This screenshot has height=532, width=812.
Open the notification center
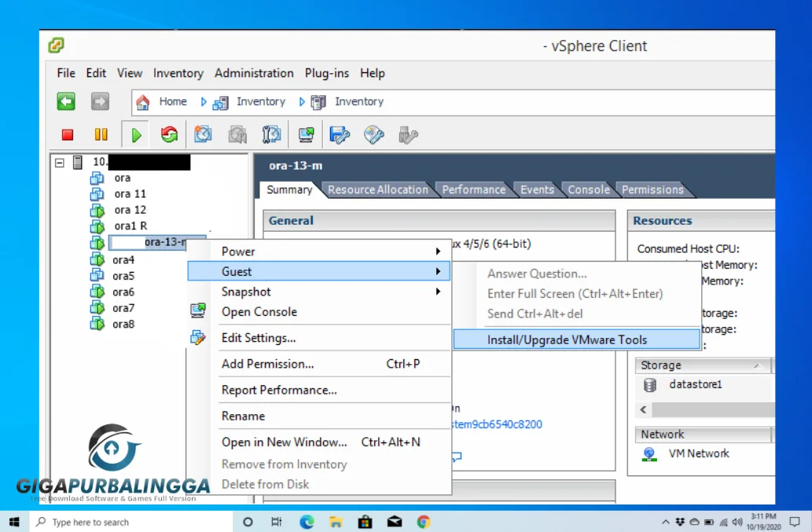[x=795, y=522]
